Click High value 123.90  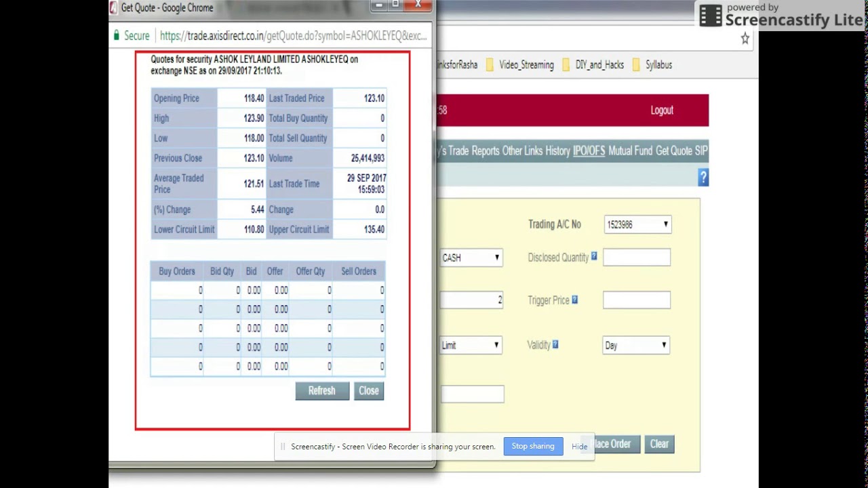click(x=254, y=118)
